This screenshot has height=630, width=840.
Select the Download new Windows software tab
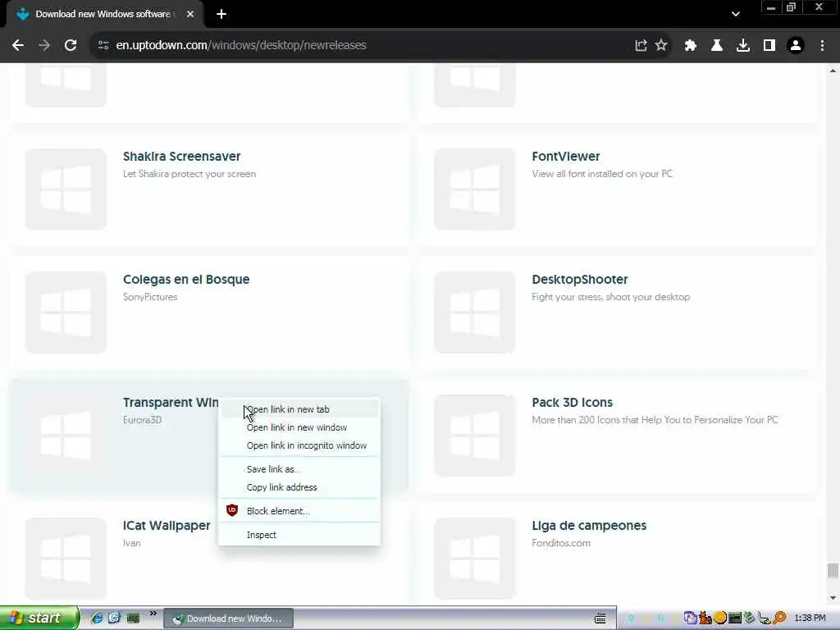104,15
